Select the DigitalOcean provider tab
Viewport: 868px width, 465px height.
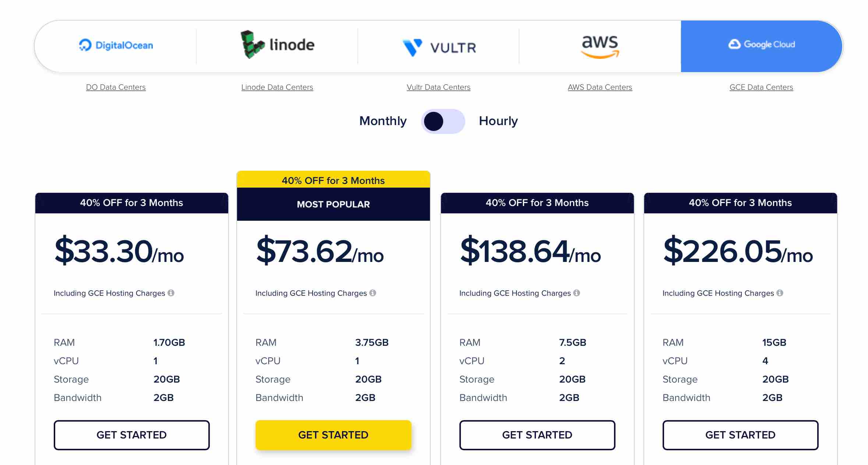click(x=116, y=46)
